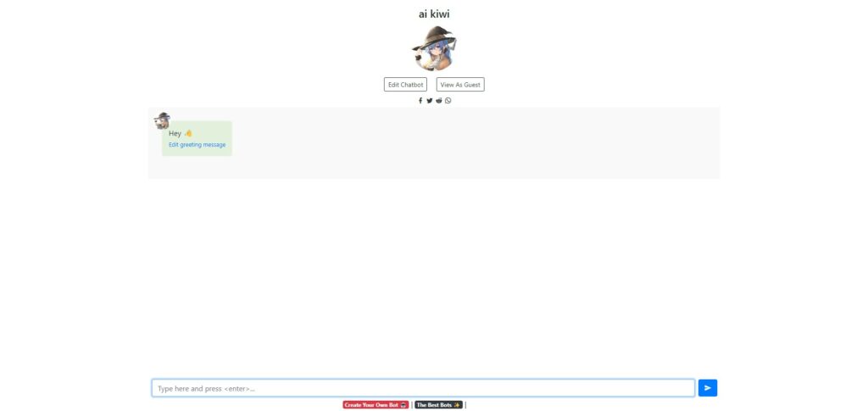This screenshot has width=868, height=411.
Task: Click the large ai kiwi profile picture
Action: point(435,48)
